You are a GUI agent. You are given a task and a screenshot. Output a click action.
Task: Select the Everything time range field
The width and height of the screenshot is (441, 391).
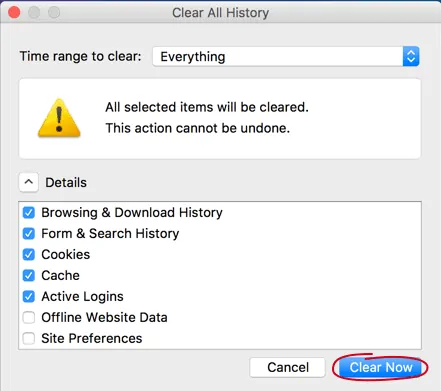point(286,56)
